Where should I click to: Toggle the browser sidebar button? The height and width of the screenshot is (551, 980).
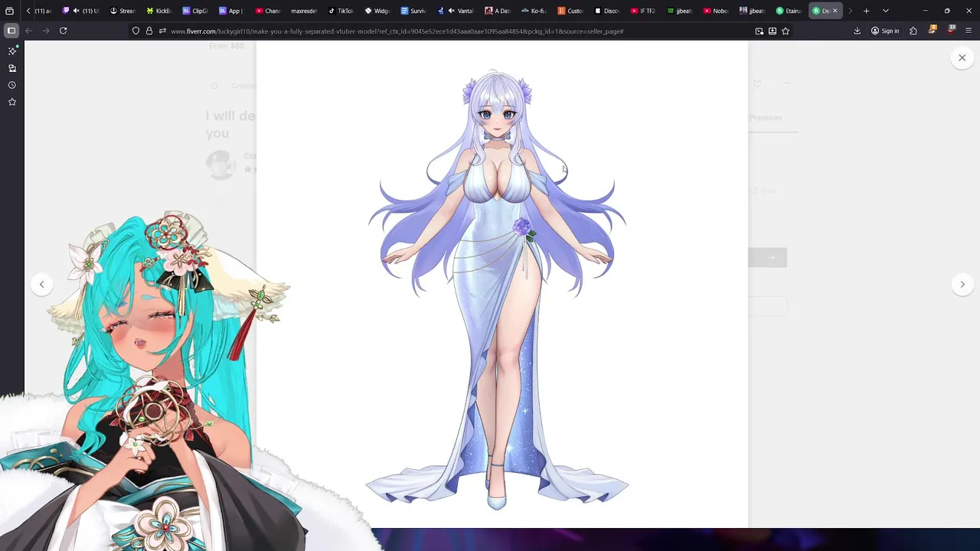pos(11,31)
